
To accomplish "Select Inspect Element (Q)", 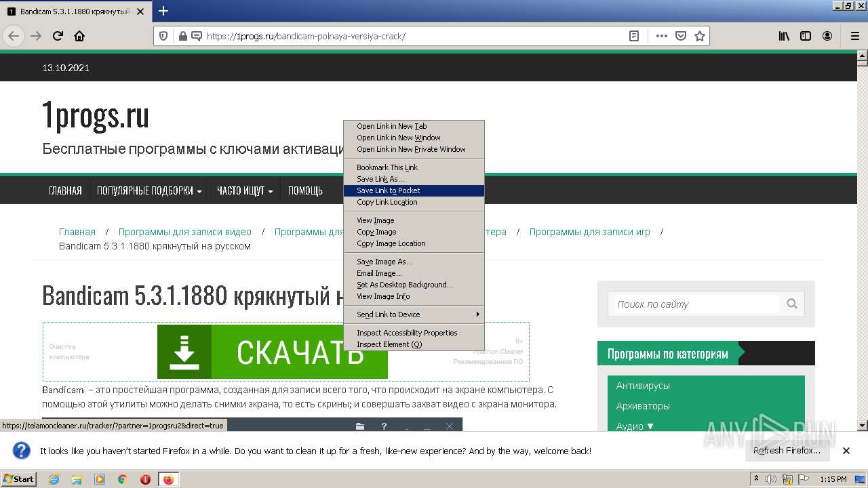I will [x=414, y=344].
